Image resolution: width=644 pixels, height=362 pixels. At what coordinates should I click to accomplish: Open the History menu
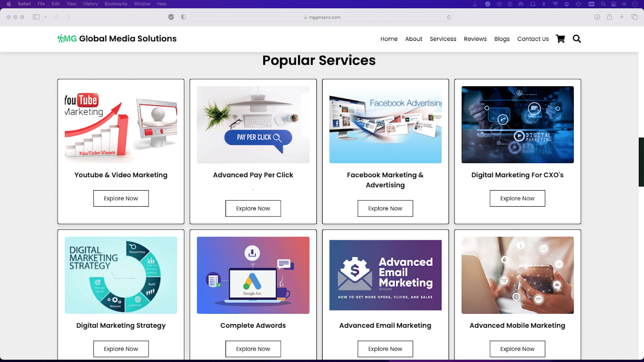pyautogui.click(x=90, y=4)
